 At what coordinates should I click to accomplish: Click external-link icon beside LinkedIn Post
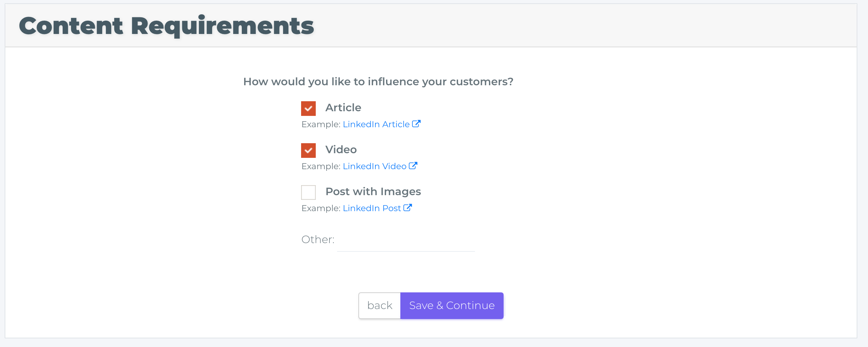pos(408,208)
